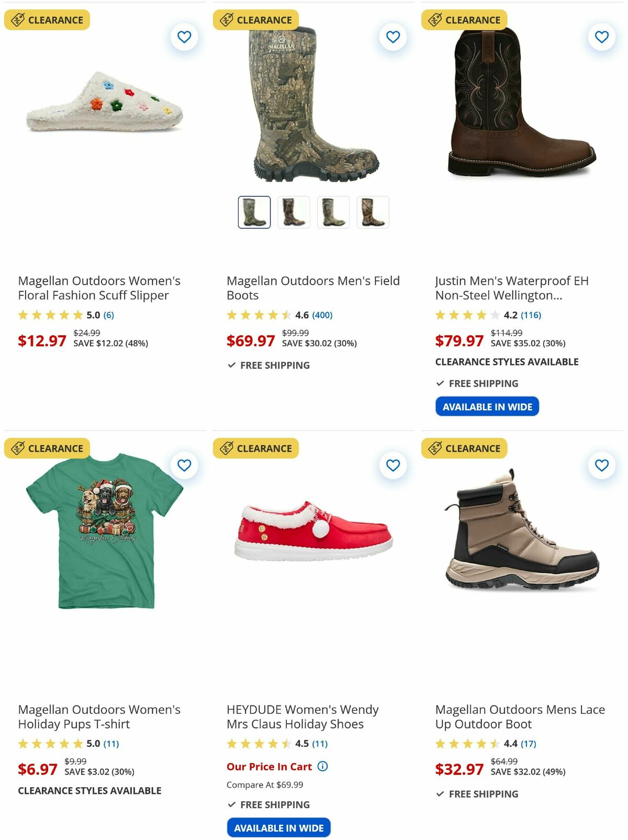Click the heart icon on the floral slipper
Screen dimensions: 628x840
183,37
